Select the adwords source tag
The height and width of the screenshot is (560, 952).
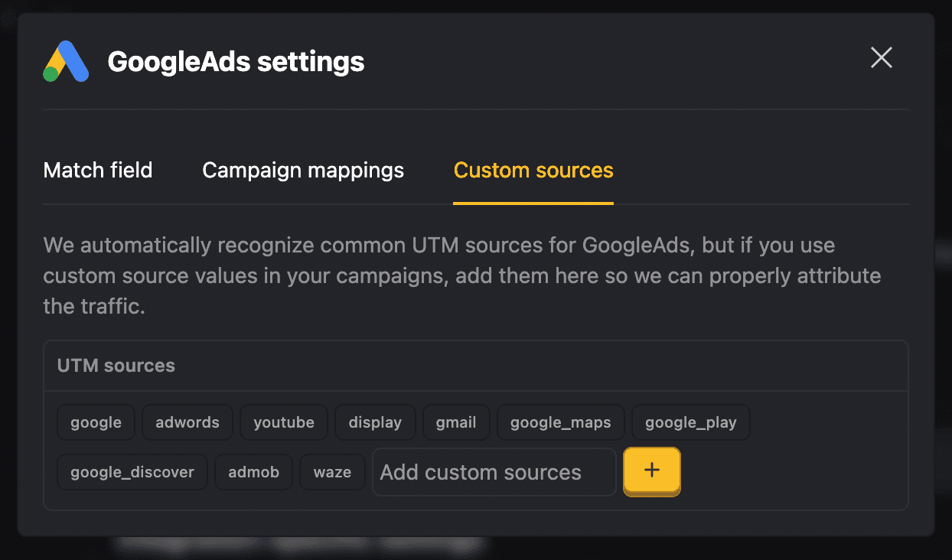click(187, 422)
